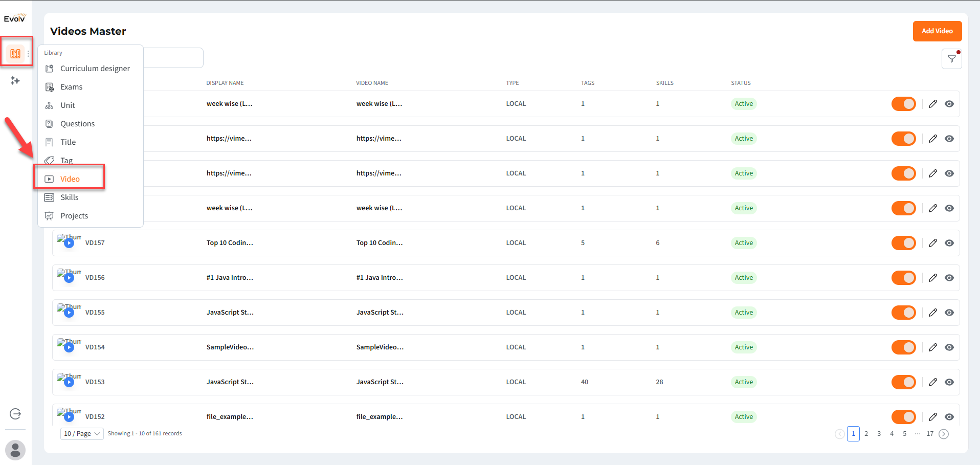View the VD153 video details
This screenshot has width=980, height=465.
pyautogui.click(x=949, y=382)
